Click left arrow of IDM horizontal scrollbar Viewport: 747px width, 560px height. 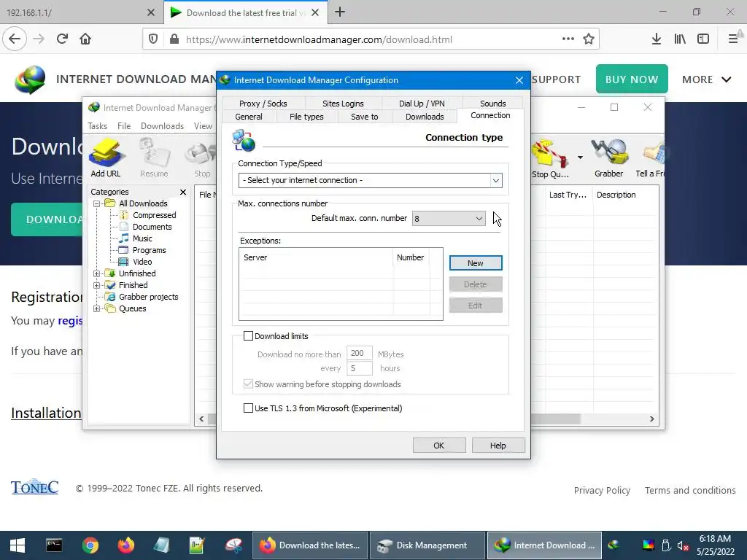coord(201,419)
